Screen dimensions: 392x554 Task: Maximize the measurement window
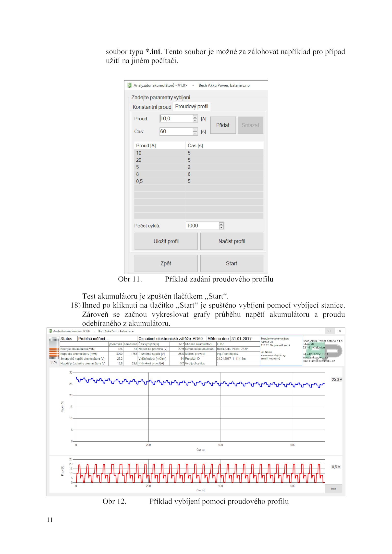coord(330,331)
